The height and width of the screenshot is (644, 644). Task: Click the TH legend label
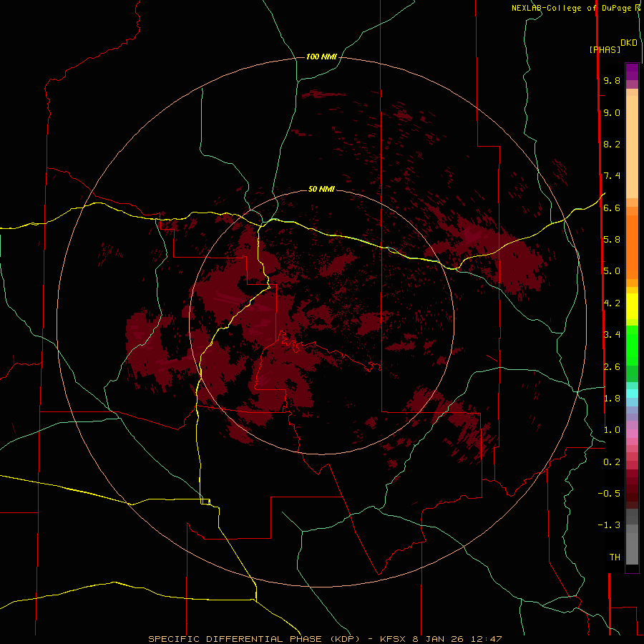click(615, 557)
